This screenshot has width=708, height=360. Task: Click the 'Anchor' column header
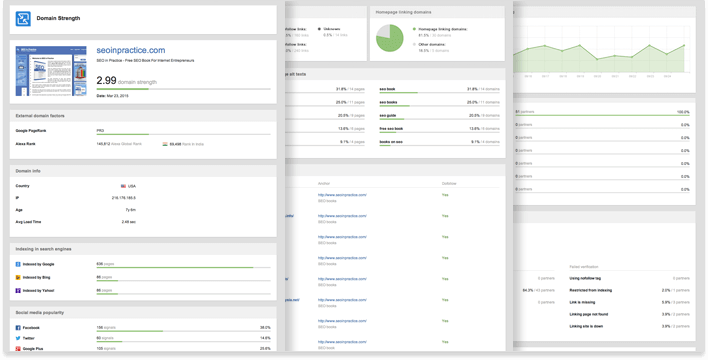324,184
